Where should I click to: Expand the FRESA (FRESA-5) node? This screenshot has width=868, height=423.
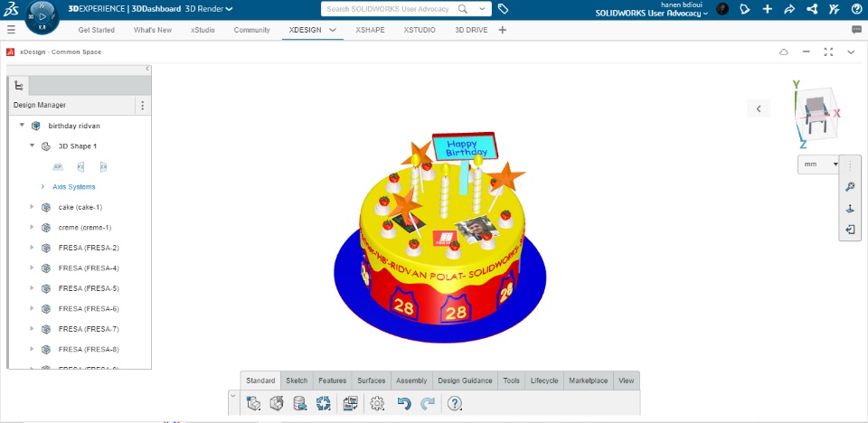click(33, 288)
